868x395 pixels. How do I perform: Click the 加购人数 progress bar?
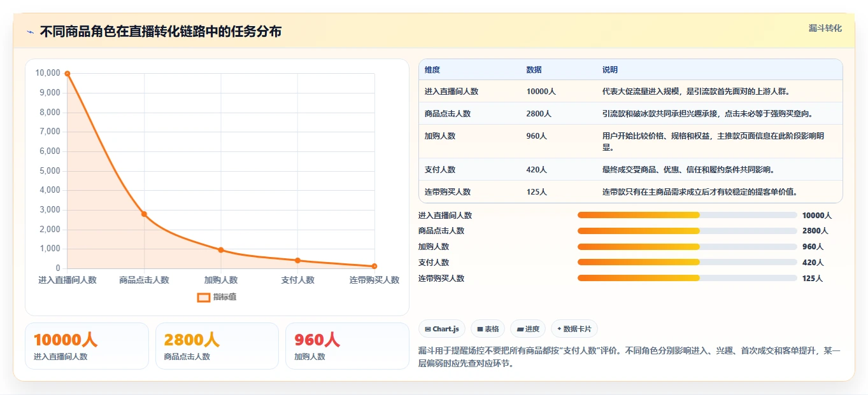click(x=687, y=247)
